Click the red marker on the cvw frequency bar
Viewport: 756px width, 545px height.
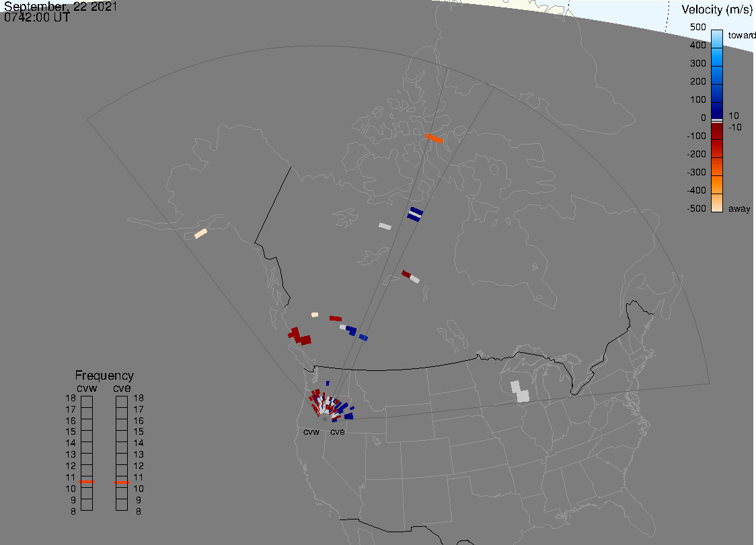pos(87,482)
